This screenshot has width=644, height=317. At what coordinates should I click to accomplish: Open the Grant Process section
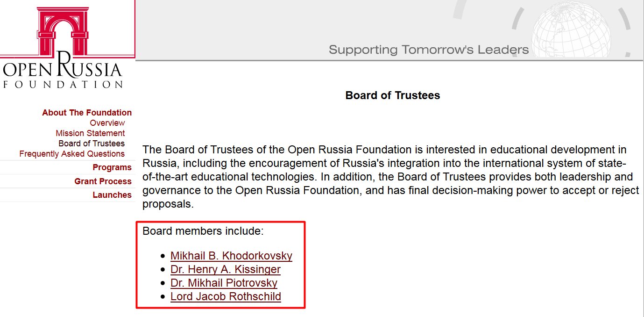[x=103, y=181]
